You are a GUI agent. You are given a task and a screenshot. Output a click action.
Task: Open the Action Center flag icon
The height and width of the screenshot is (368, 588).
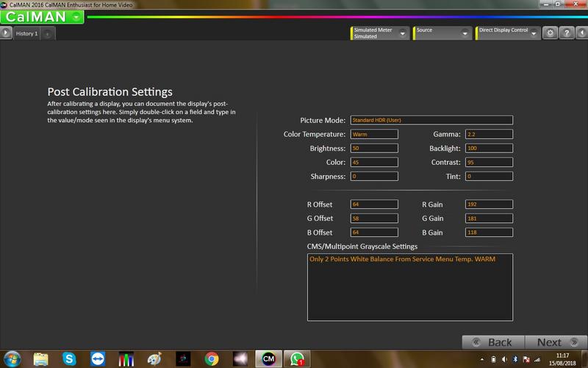(x=526, y=359)
